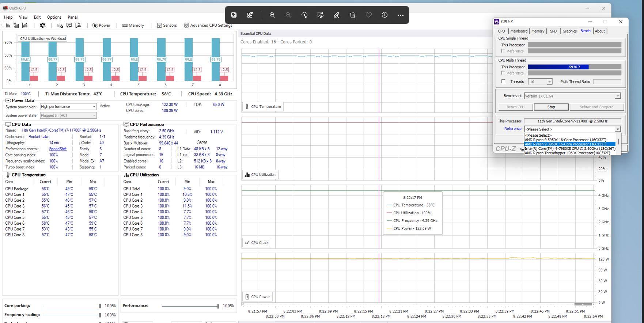Open the log file icon in toolbar
Screen dimensions: 644x323
(78, 26)
